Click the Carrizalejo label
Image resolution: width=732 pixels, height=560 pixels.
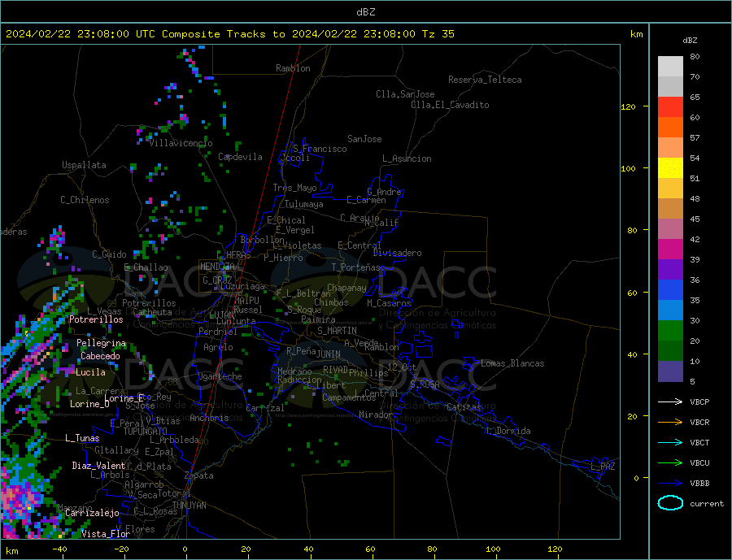pyautogui.click(x=92, y=513)
